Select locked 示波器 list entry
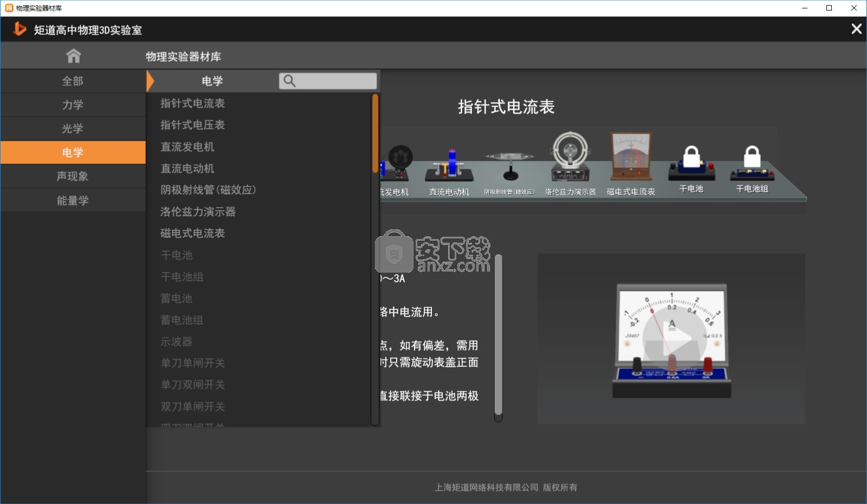Image resolution: width=867 pixels, height=504 pixels. 176,342
